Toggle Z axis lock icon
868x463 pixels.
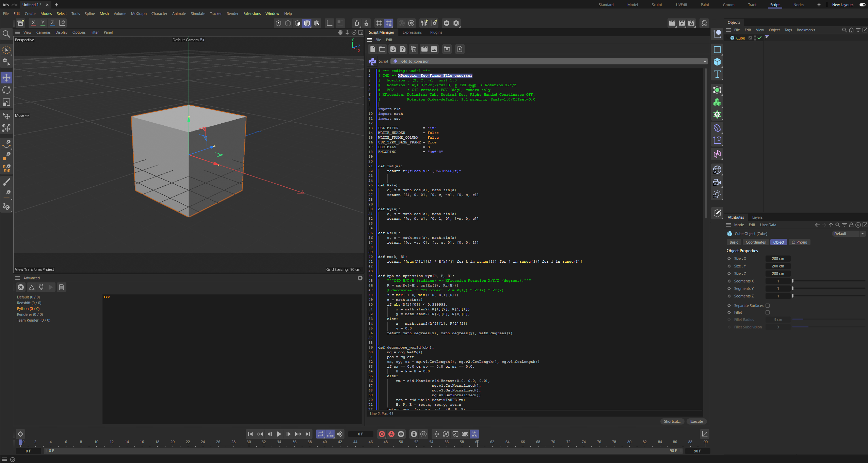[x=52, y=23]
